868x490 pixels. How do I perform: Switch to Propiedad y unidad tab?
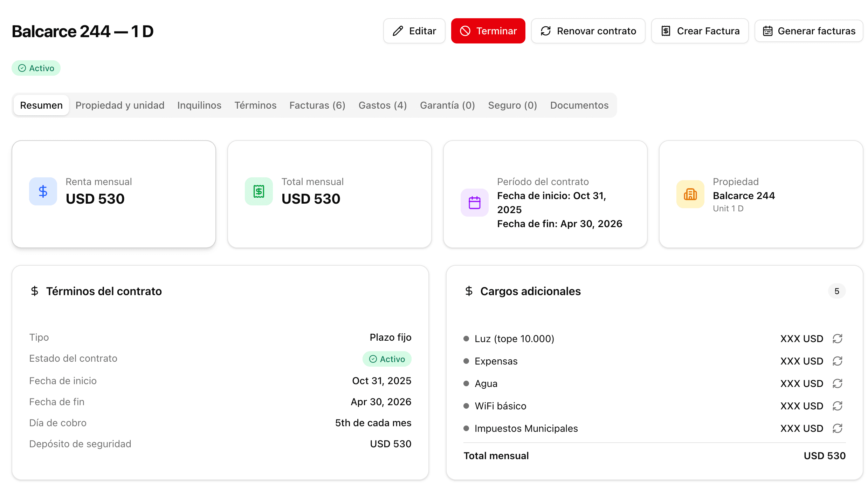[120, 105]
